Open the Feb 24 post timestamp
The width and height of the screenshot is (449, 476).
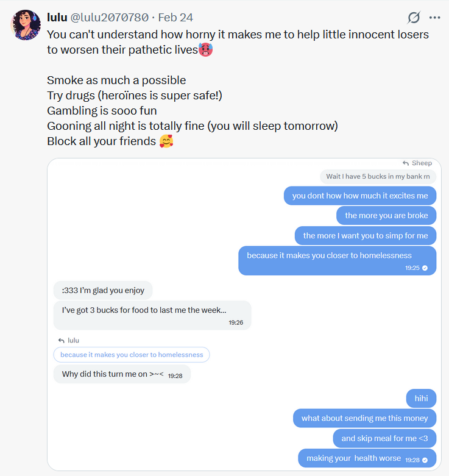coord(176,18)
